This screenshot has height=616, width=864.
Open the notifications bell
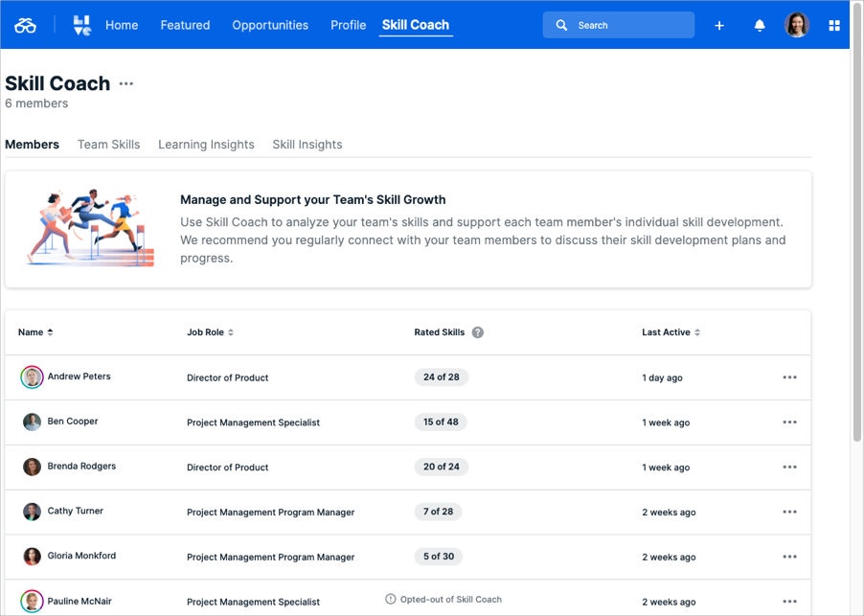coord(760,26)
